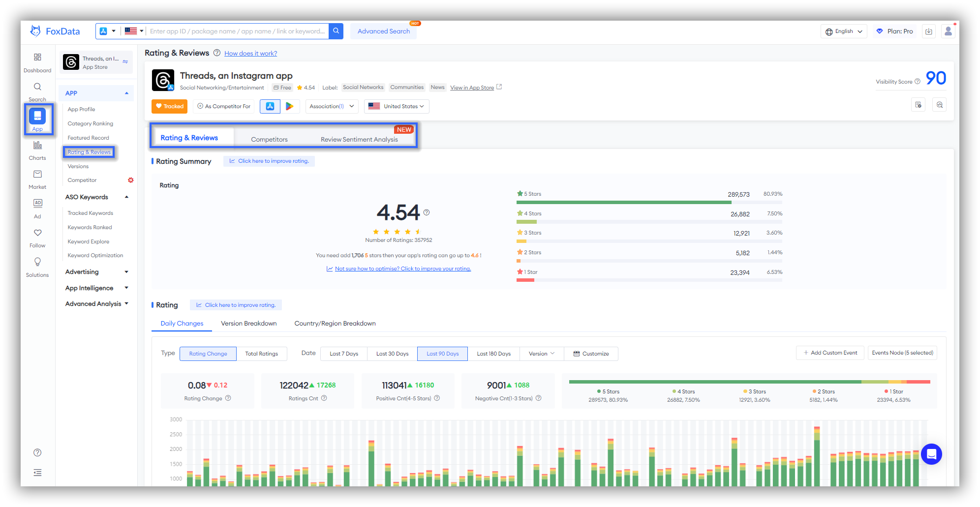Toggle the Tracked button

click(x=169, y=106)
